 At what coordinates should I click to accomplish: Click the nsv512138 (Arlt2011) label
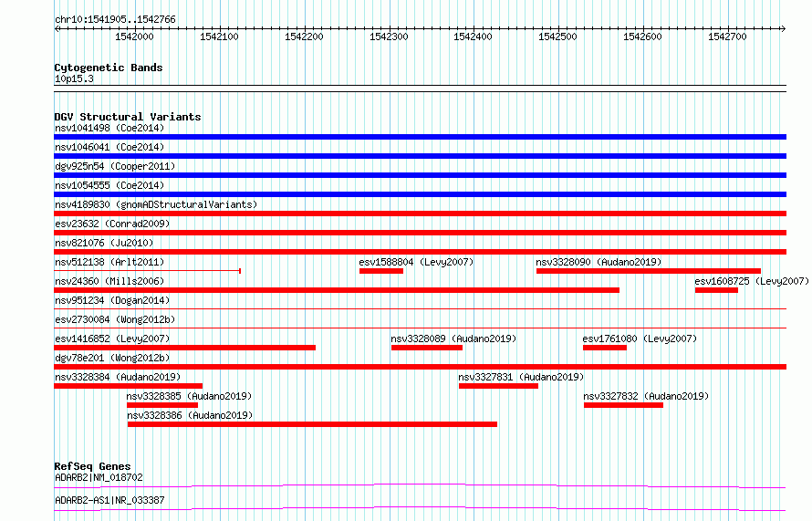click(109, 262)
